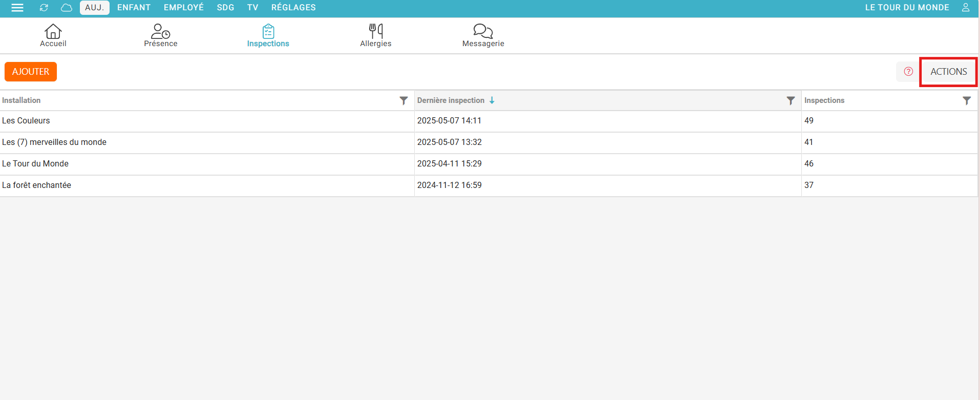The width and height of the screenshot is (980, 400).
Task: Click date 2025-04-11 15:29 cell
Action: (608, 164)
